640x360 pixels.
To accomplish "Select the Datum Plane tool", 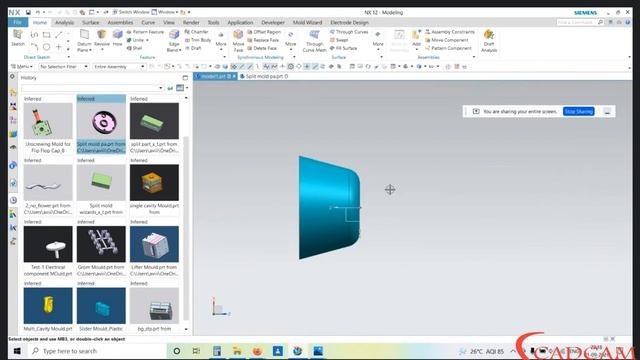I will (x=84, y=41).
